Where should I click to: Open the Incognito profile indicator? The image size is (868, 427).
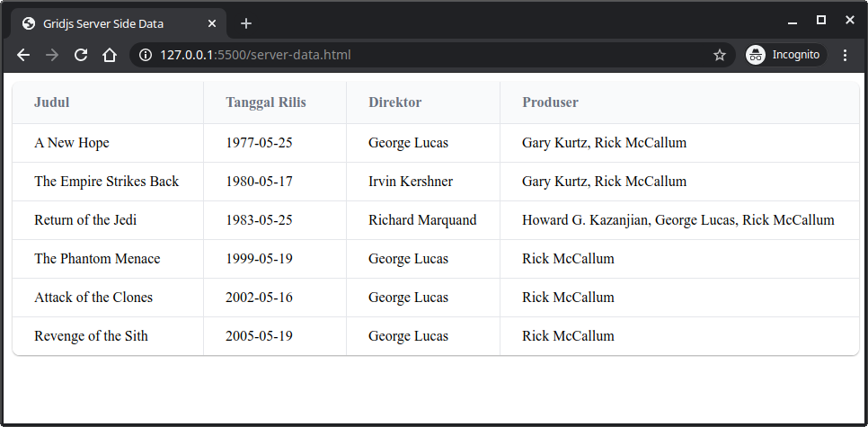pyautogui.click(x=785, y=55)
